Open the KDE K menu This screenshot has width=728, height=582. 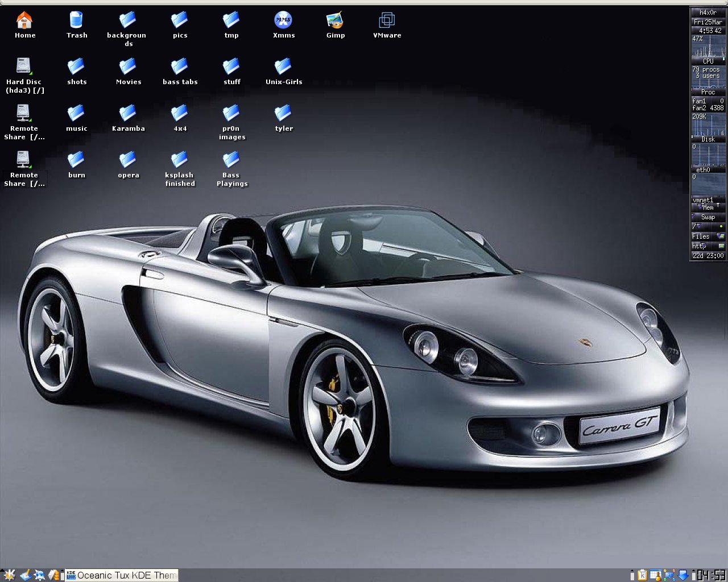[x=10, y=575]
